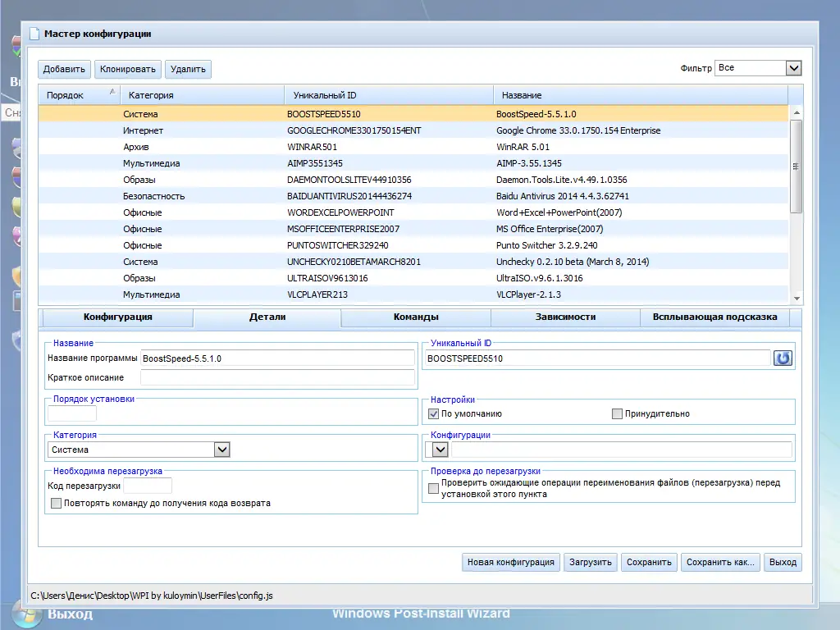Click the Безопасность category cell
The width and height of the screenshot is (840, 630).
(x=153, y=196)
